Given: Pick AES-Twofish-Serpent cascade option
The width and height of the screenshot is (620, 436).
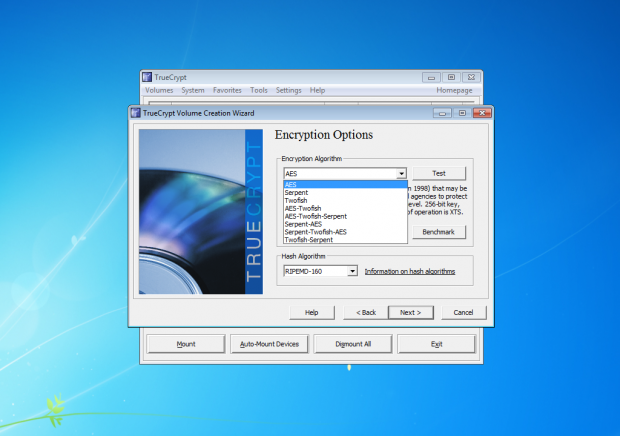Looking at the screenshot, I should pos(345,216).
